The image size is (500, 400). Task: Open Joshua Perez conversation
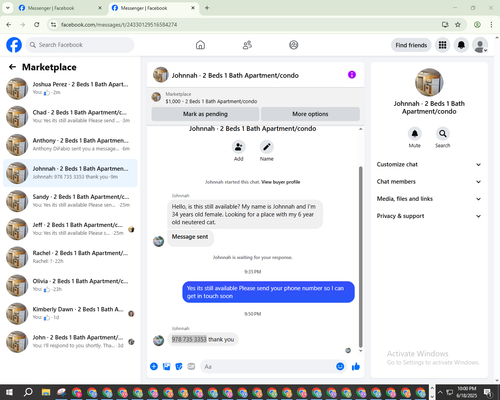pos(70,89)
